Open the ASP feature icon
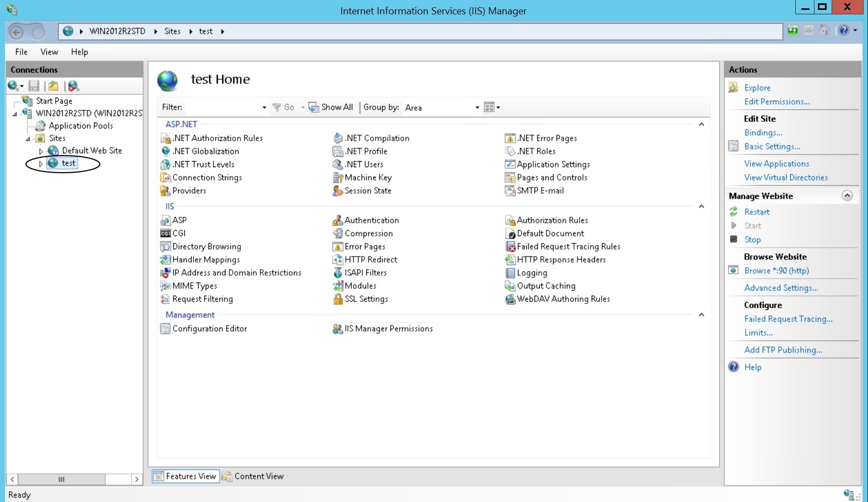 pyautogui.click(x=165, y=220)
